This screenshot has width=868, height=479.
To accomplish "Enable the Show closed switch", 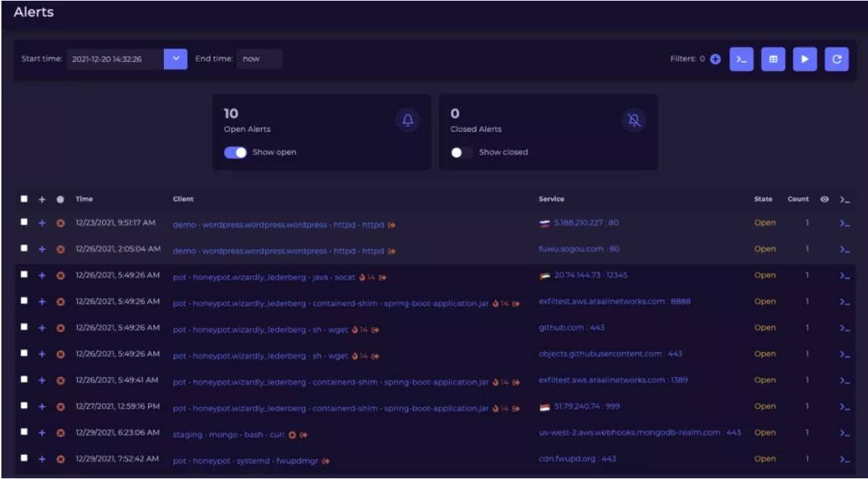I will pos(461,152).
